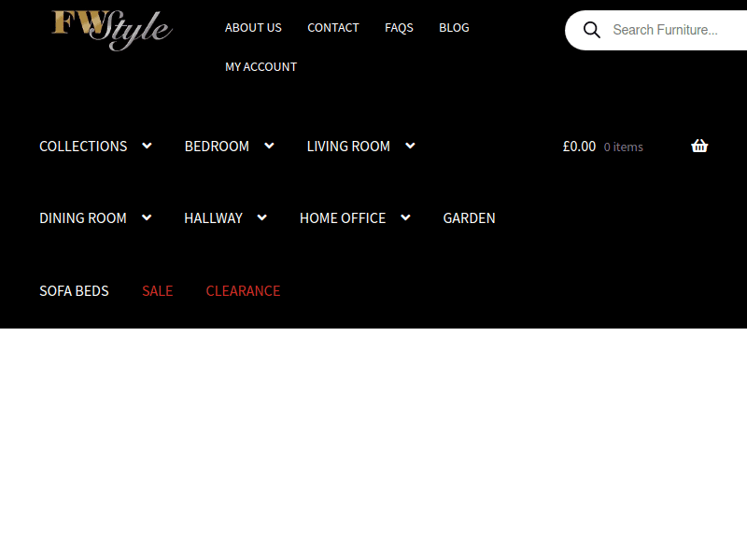
Task: Click the £0.00 cart total
Action: pyautogui.click(x=579, y=146)
